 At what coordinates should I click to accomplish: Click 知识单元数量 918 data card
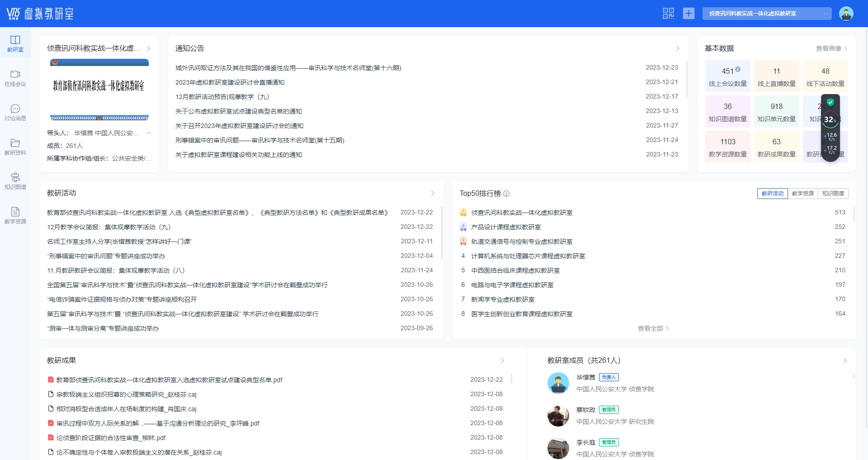[776, 111]
